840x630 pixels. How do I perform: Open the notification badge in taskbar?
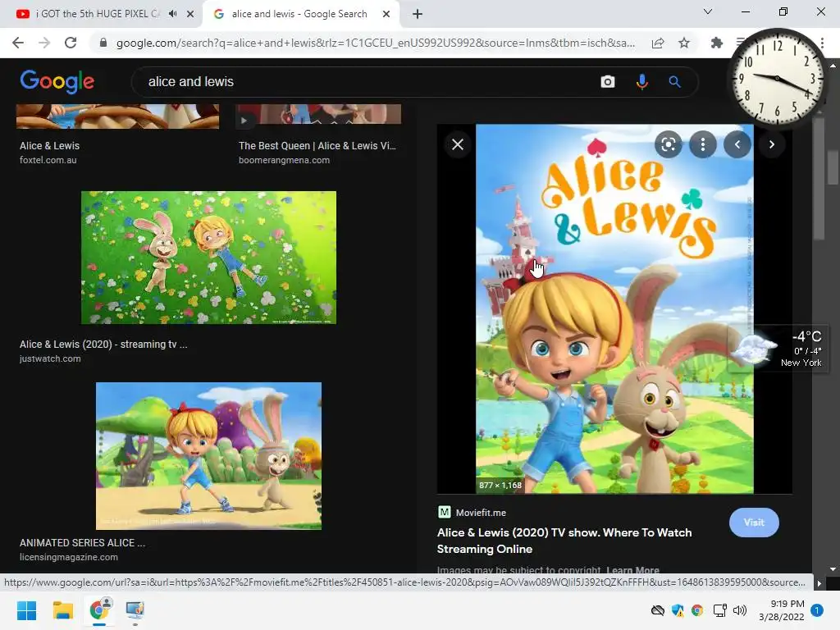[x=817, y=610]
